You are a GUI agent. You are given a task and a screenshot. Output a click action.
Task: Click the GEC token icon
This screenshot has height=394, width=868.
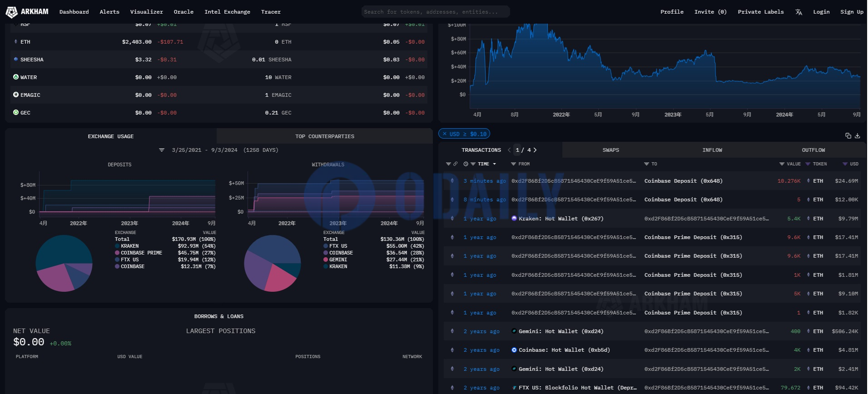(16, 113)
